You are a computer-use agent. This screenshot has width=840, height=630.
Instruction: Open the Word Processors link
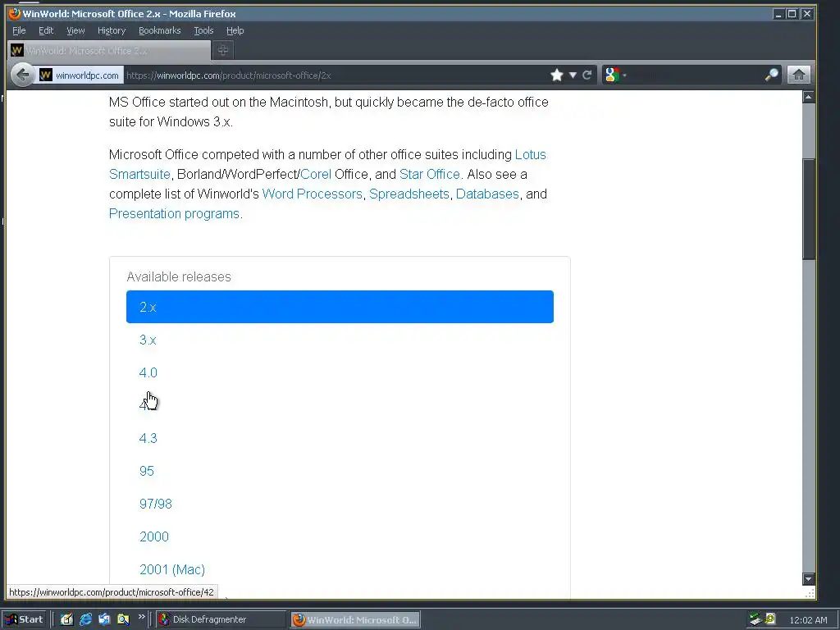(x=313, y=194)
